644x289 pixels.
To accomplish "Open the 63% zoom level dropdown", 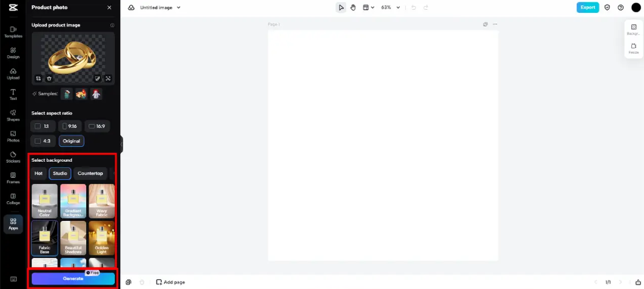I will coord(390,8).
